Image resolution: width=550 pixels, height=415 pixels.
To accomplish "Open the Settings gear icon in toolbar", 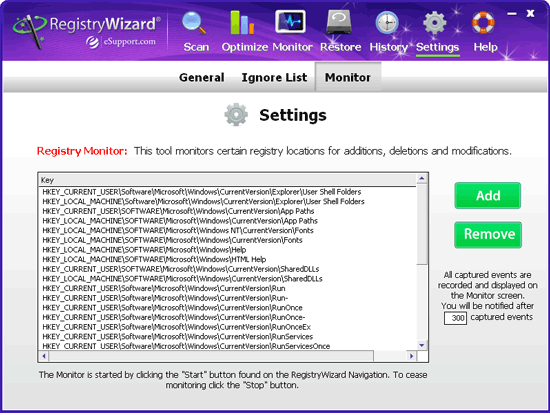I will [435, 23].
